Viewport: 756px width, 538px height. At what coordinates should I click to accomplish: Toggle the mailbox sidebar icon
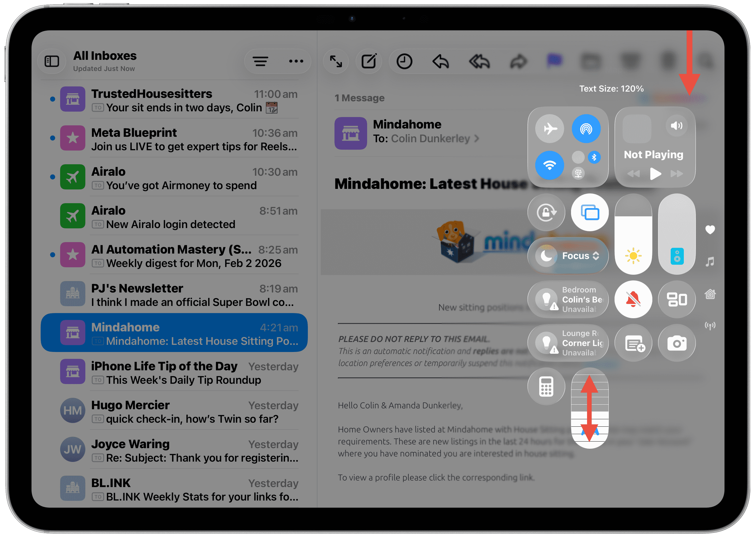point(52,61)
